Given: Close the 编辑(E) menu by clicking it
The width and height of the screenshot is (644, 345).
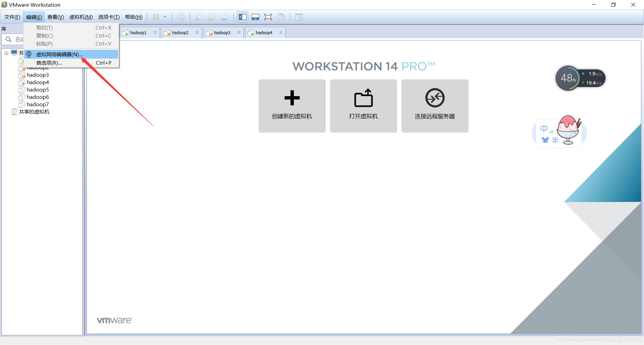Looking at the screenshot, I should click(34, 17).
